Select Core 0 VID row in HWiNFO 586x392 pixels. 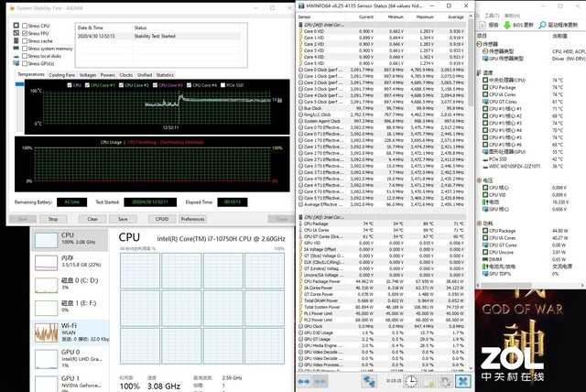[x=382, y=31]
